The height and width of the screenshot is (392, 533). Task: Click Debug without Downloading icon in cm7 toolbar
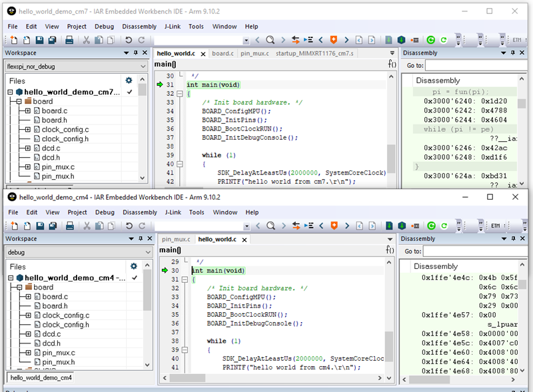[x=444, y=40]
